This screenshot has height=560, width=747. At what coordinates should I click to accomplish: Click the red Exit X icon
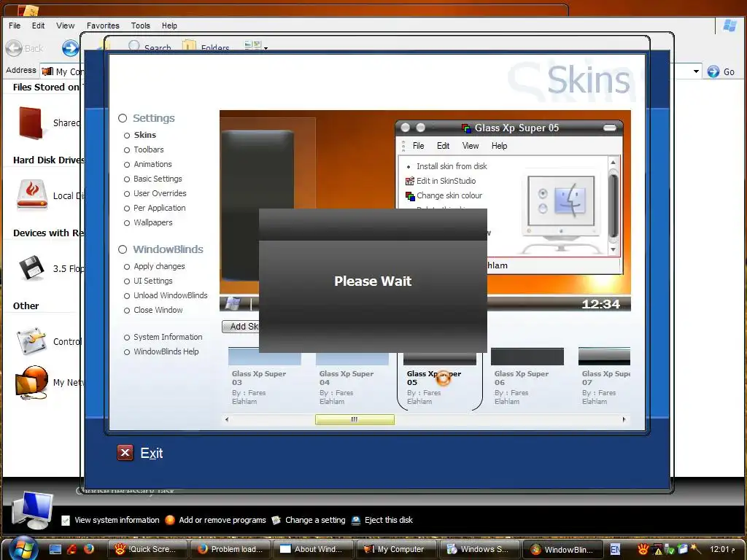(x=125, y=453)
